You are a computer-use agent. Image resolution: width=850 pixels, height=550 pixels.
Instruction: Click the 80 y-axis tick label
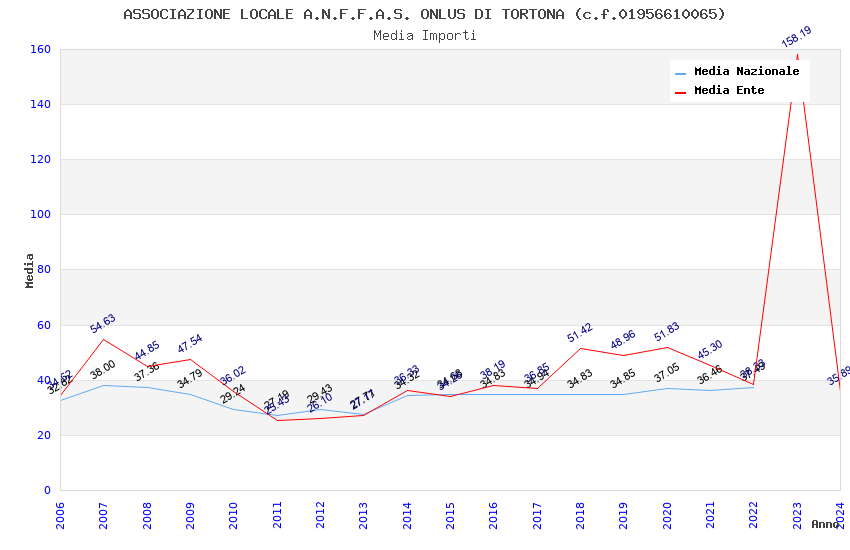[44, 269]
